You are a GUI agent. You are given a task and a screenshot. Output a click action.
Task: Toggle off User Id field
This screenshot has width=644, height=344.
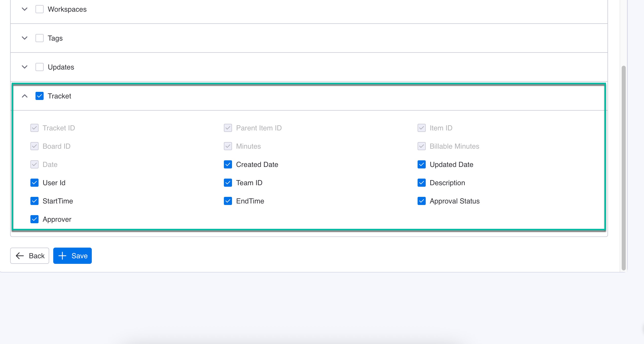tap(34, 183)
